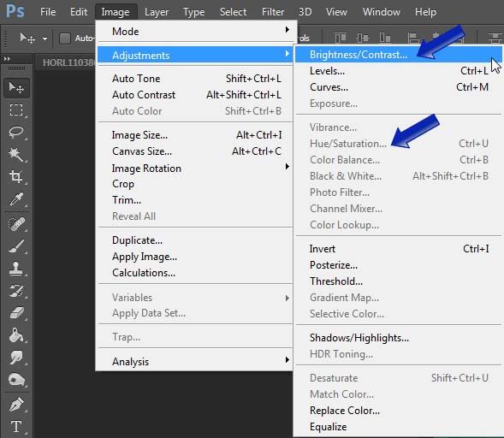Open the Select menu
This screenshot has width=504, height=438.
click(x=233, y=12)
